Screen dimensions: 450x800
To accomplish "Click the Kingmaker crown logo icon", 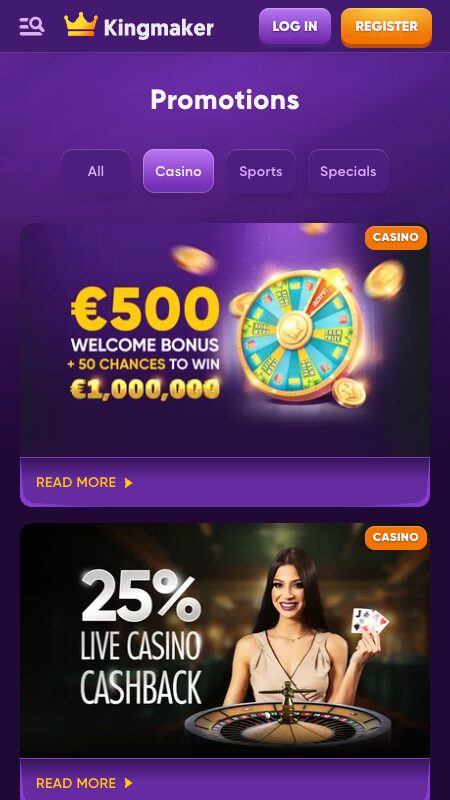I will (81, 24).
